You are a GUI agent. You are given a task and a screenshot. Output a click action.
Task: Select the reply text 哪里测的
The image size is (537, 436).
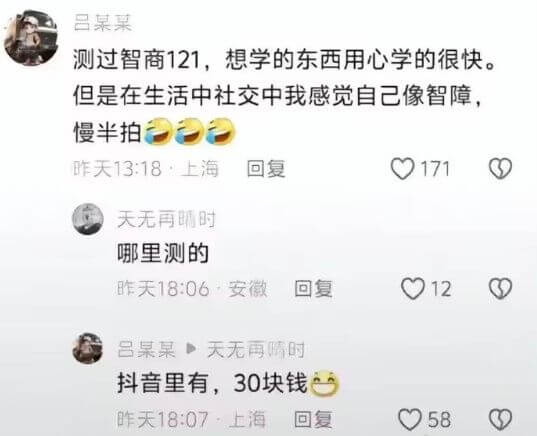click(163, 254)
